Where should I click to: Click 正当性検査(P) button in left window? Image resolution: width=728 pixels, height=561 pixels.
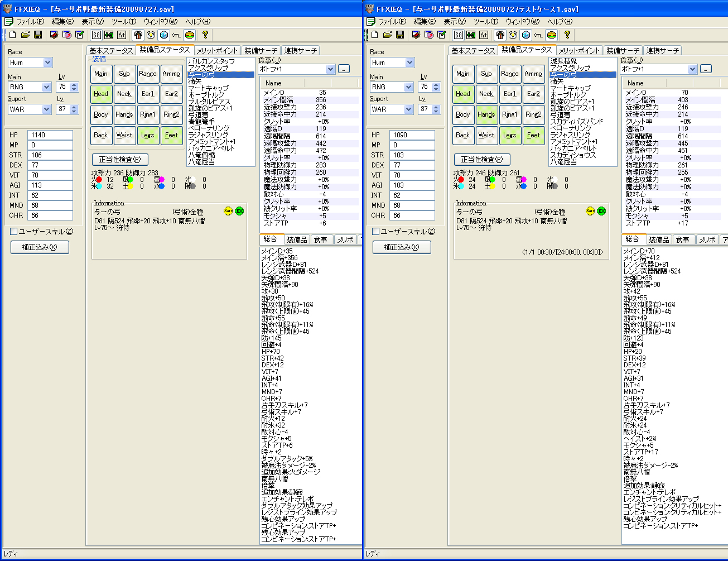coord(120,160)
